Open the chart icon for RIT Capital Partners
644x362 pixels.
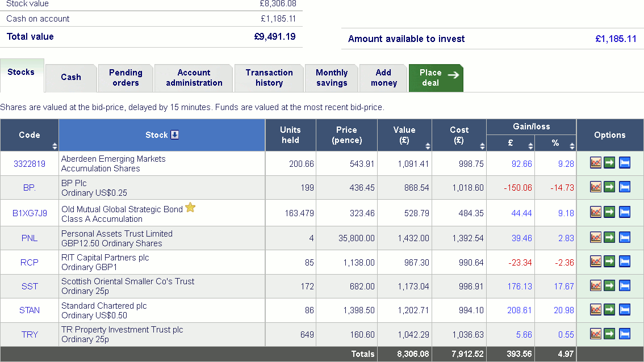click(596, 262)
